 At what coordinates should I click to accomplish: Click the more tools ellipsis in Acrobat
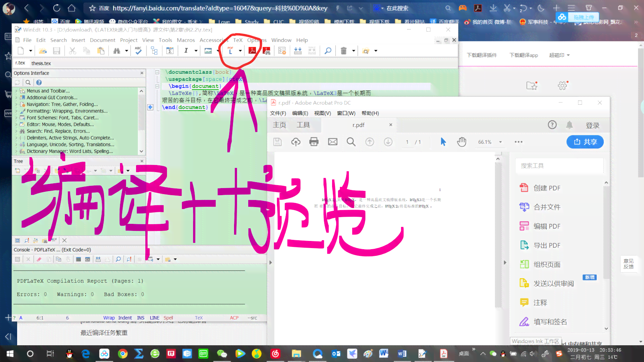(x=518, y=142)
